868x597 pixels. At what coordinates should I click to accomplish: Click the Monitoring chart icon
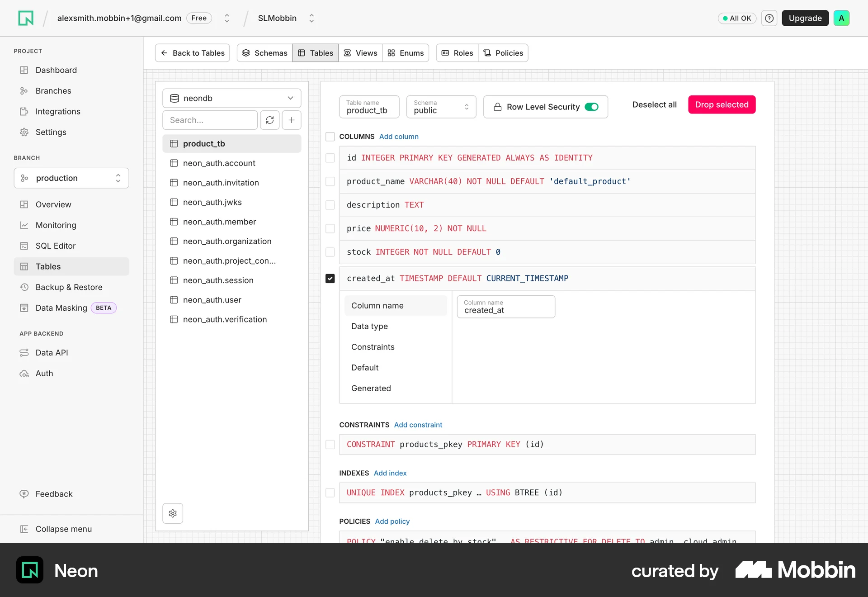pyautogui.click(x=24, y=225)
